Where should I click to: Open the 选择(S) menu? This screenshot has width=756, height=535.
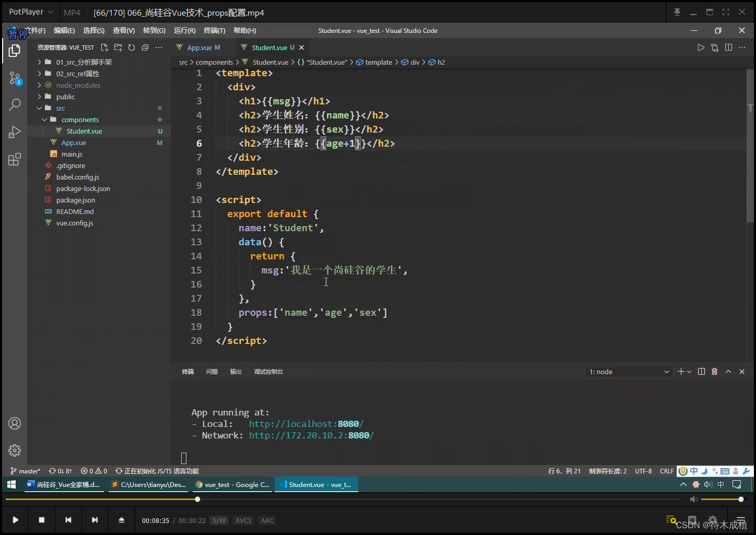click(x=94, y=31)
